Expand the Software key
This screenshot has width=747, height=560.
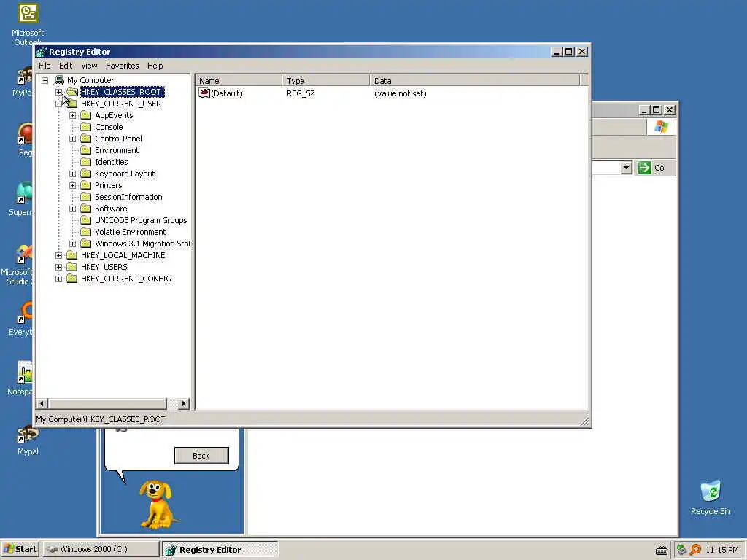[72, 209]
